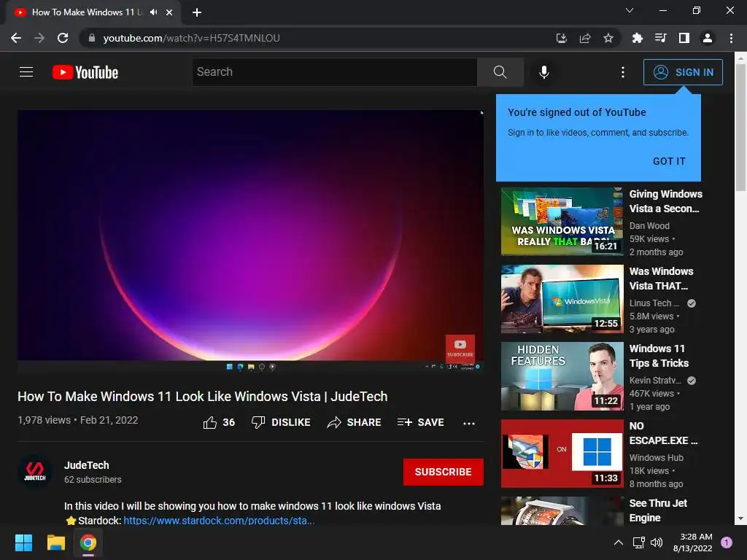Dismiss popup with GOT IT
The width and height of the screenshot is (747, 560).
pos(669,161)
